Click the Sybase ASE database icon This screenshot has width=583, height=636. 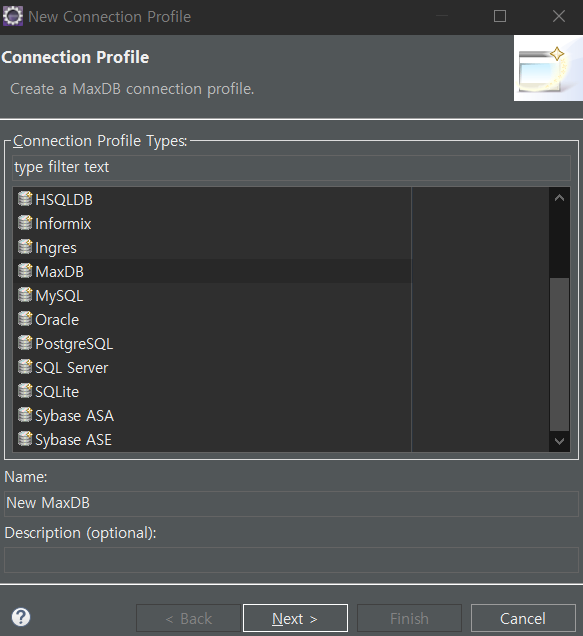tap(25, 439)
